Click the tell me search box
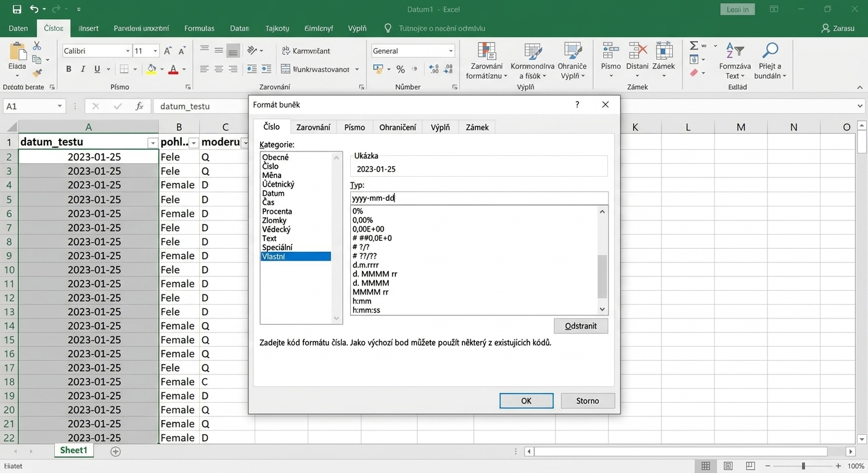 click(x=441, y=28)
